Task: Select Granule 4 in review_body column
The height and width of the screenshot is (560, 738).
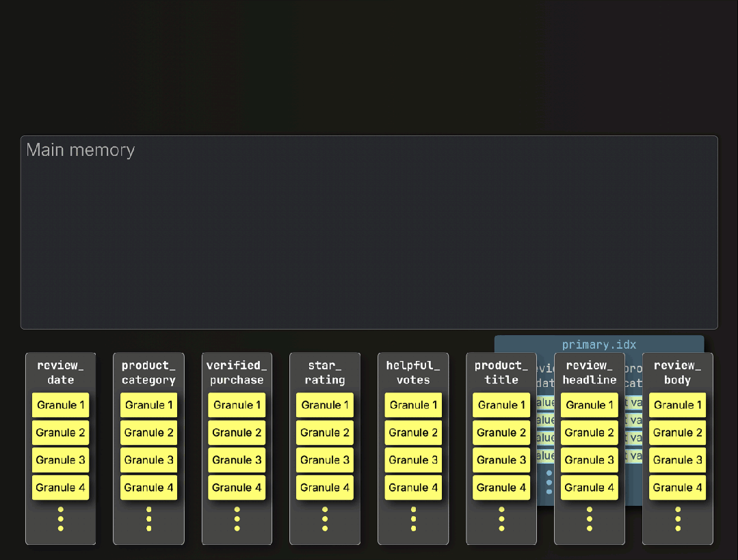Action: (678, 488)
